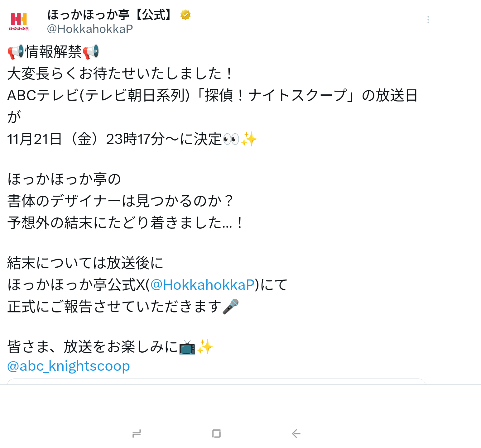Open the tweet's three-dot more menu
481x448 pixels.
pos(428,20)
